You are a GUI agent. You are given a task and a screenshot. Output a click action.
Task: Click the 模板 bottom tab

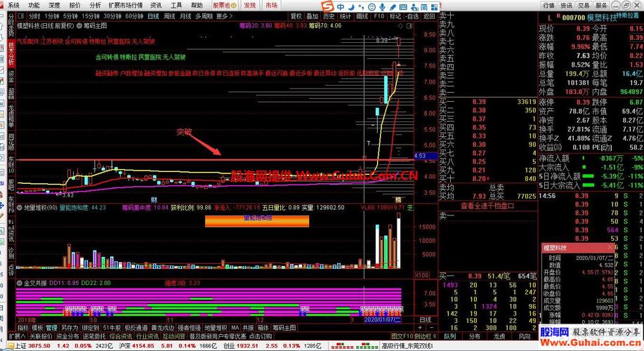[37, 328]
